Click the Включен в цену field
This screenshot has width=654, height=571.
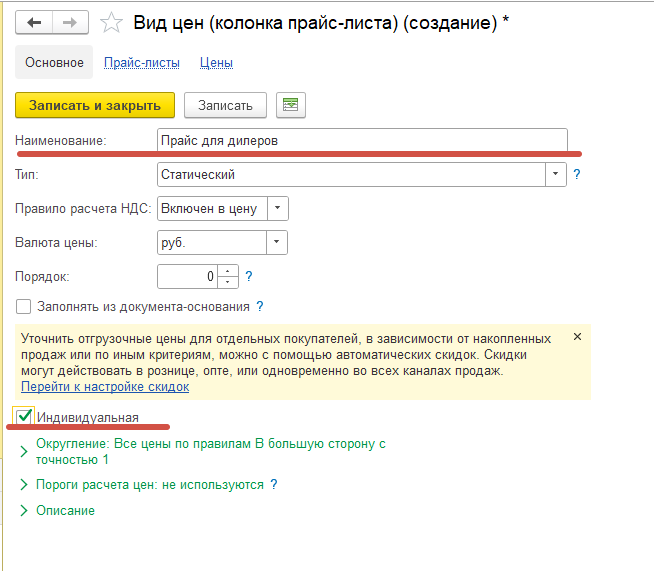[212, 208]
